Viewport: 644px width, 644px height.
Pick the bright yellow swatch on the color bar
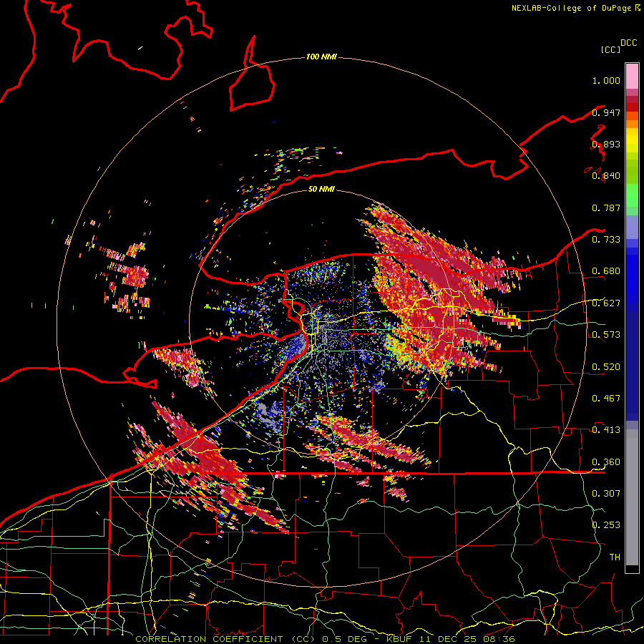pyautogui.click(x=632, y=141)
